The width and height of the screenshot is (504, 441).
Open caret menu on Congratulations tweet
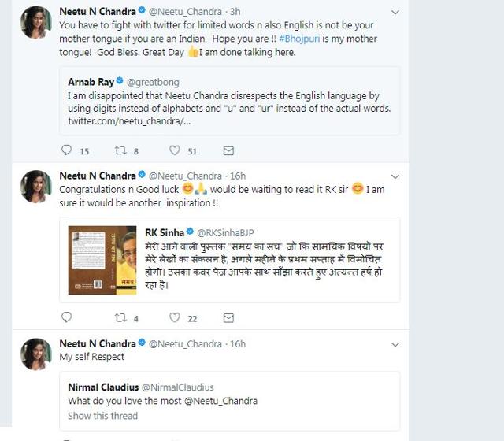point(395,176)
